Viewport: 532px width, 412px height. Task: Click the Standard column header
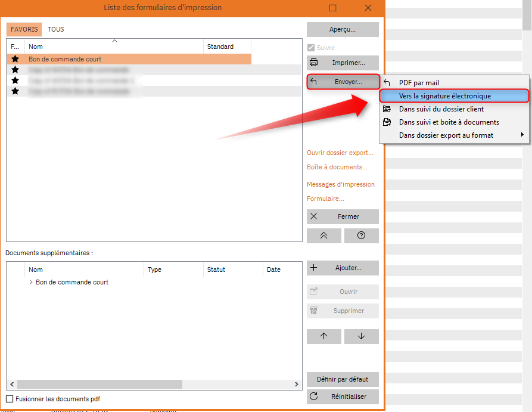227,47
